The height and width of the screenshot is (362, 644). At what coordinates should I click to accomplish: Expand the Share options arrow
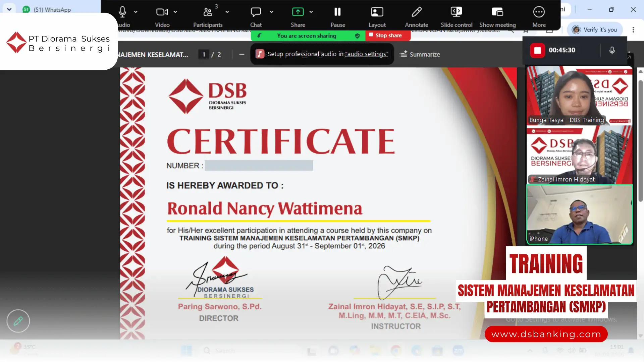tap(311, 12)
